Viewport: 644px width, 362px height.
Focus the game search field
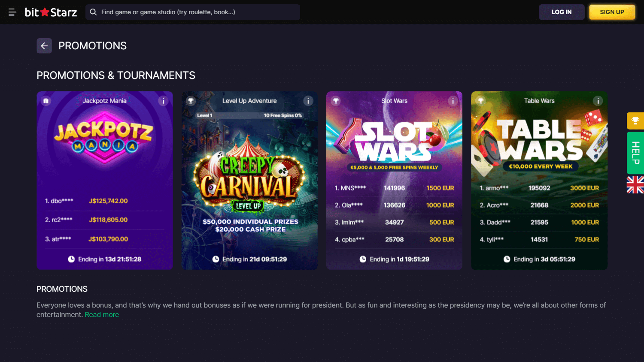(192, 12)
